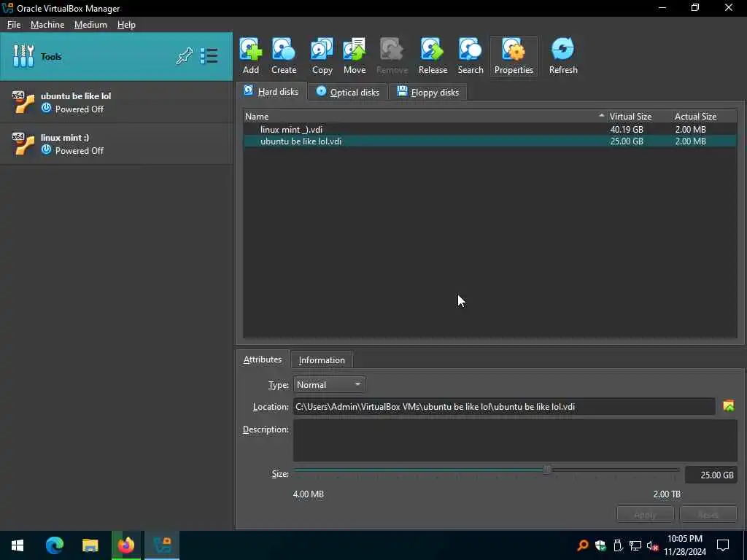Open File Explorer from the taskbar
Screen dimensions: 747x560
click(x=90, y=545)
